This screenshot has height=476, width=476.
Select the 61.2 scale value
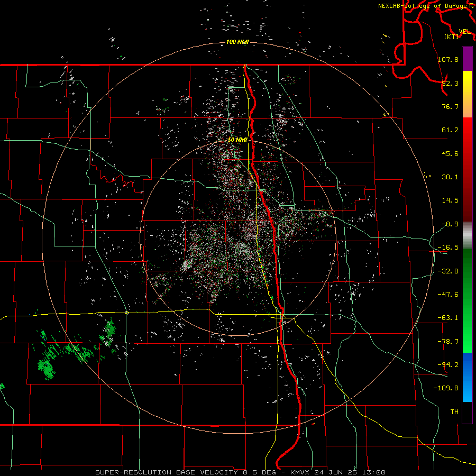[x=450, y=130]
